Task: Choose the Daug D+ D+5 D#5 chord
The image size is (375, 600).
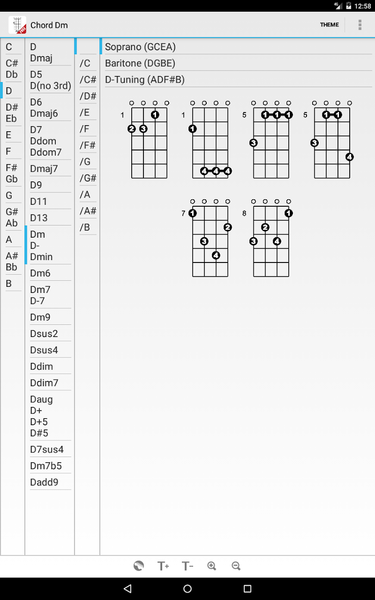Action: [x=50, y=416]
